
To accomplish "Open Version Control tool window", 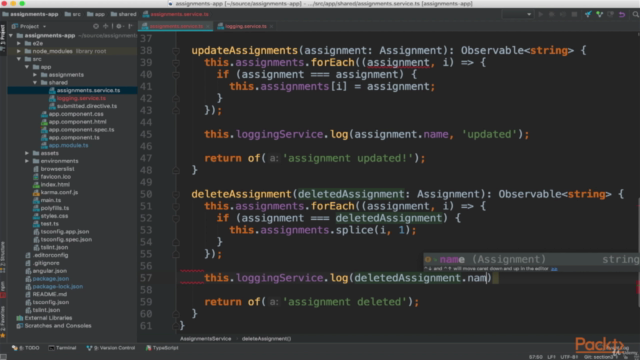I will pyautogui.click(x=111, y=348).
